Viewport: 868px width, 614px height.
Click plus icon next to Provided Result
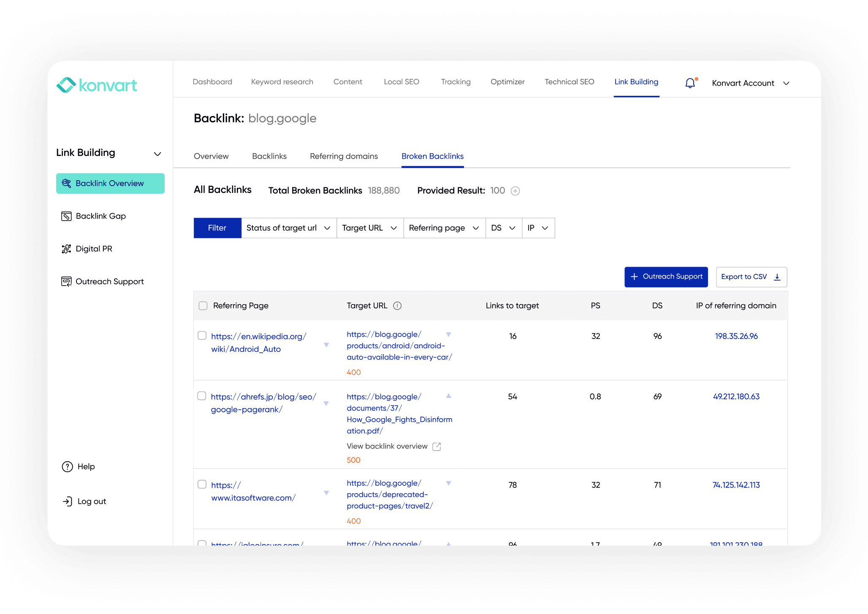[x=515, y=191]
